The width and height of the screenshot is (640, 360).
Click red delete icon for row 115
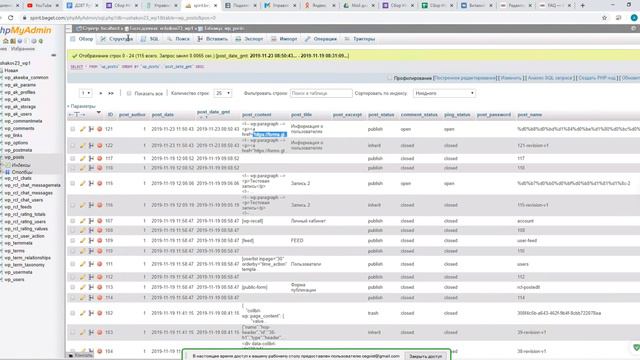tap(100, 183)
